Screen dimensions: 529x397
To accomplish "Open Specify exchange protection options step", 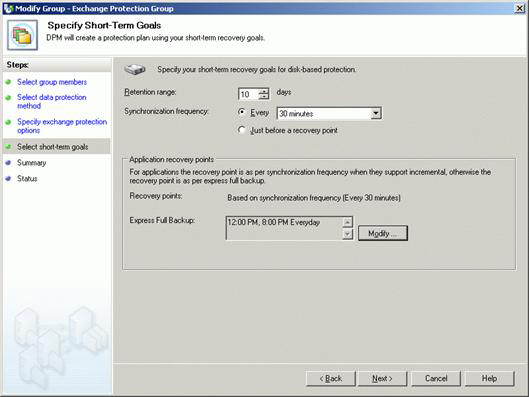I will click(x=62, y=126).
